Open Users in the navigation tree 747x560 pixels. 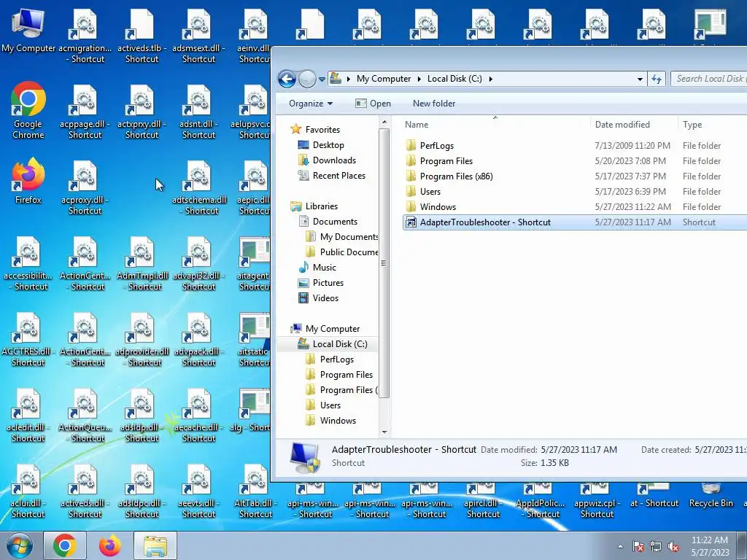[330, 405]
